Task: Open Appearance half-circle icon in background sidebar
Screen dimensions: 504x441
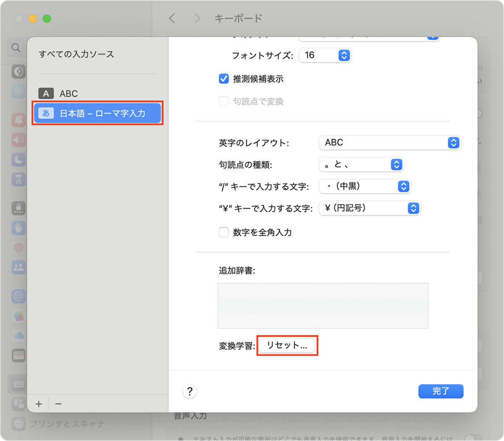Action: pos(18,71)
